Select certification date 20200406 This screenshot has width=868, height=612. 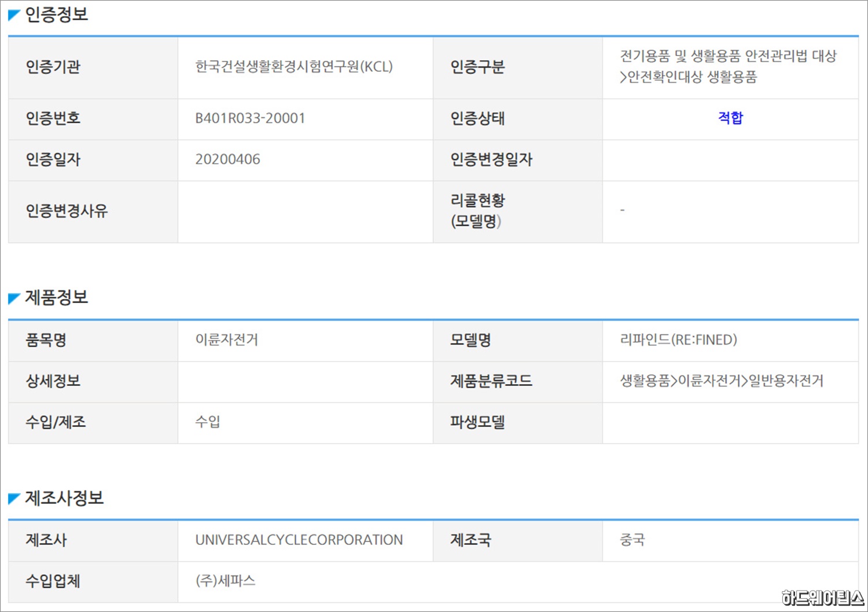(x=227, y=160)
